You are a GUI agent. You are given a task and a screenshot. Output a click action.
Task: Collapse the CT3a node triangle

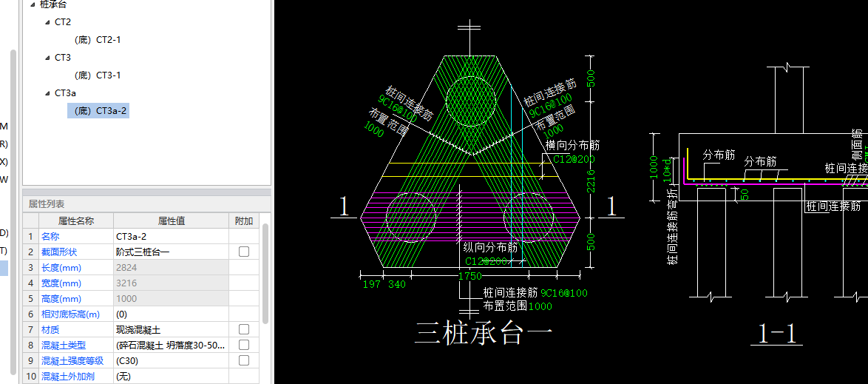point(47,93)
